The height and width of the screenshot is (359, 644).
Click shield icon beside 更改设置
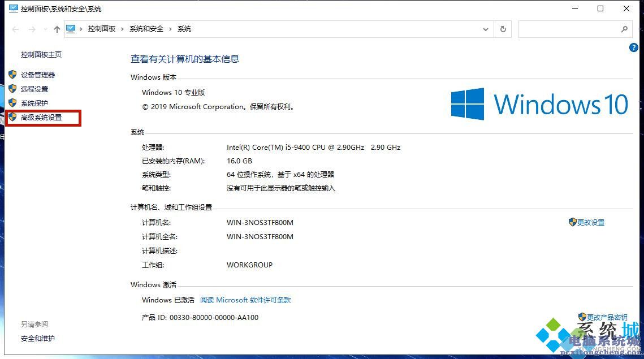[x=573, y=222]
